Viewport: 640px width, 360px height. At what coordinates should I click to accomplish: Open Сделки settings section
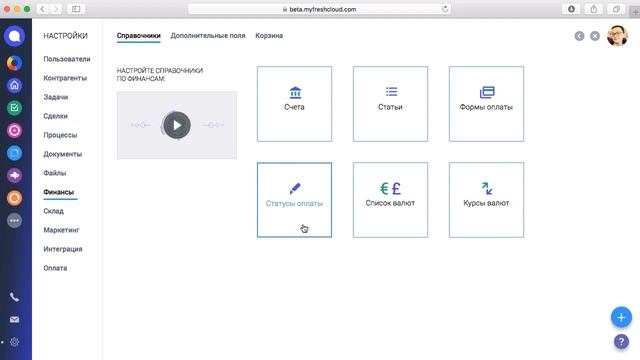click(56, 116)
